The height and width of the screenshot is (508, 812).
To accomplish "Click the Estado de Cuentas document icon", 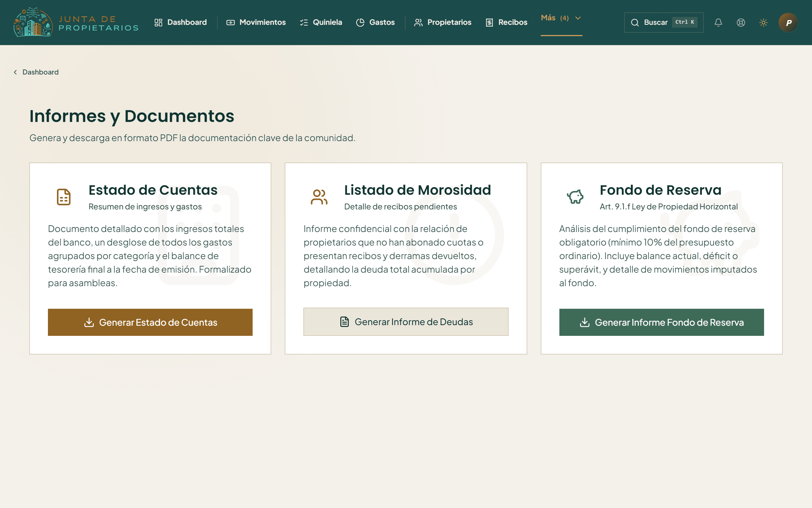I will tap(63, 197).
